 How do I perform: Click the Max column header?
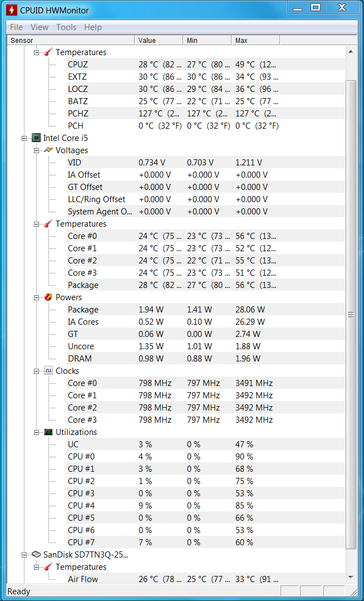(255, 40)
